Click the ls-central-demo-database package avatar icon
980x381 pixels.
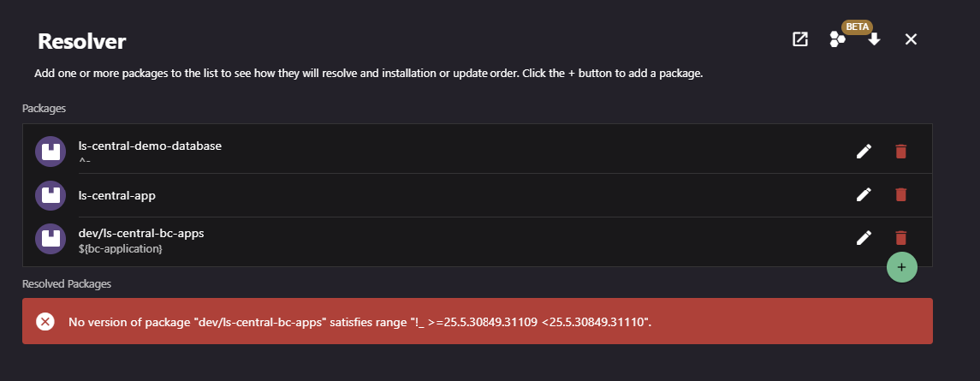[x=50, y=152]
